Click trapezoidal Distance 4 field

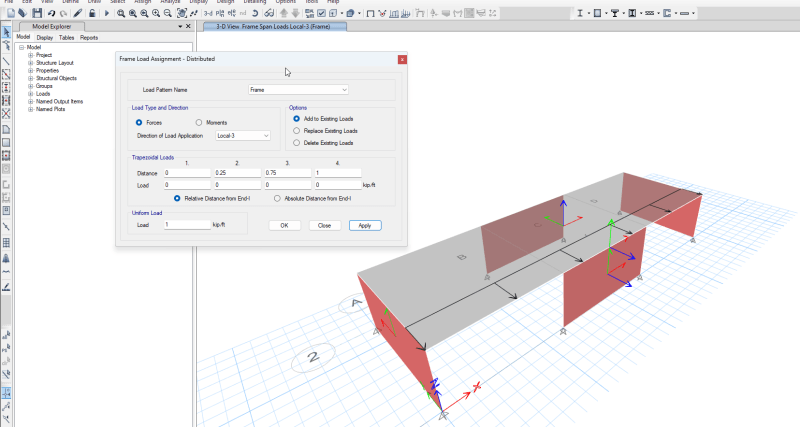[x=338, y=173]
